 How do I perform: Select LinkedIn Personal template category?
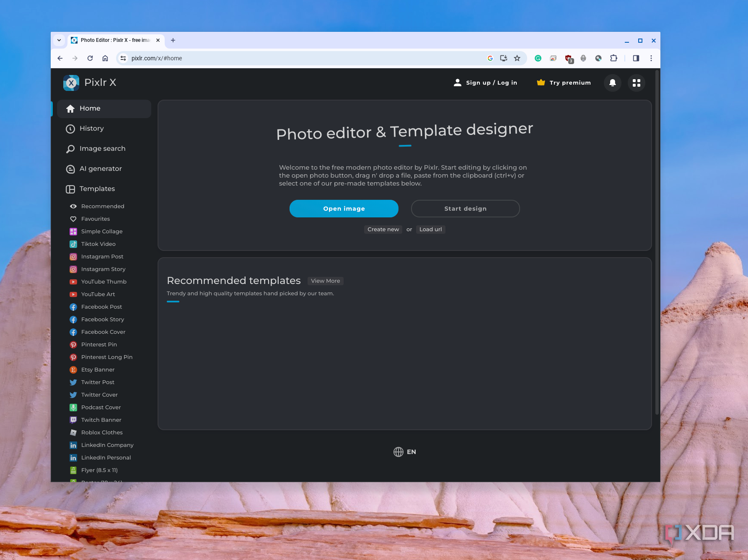100,458
